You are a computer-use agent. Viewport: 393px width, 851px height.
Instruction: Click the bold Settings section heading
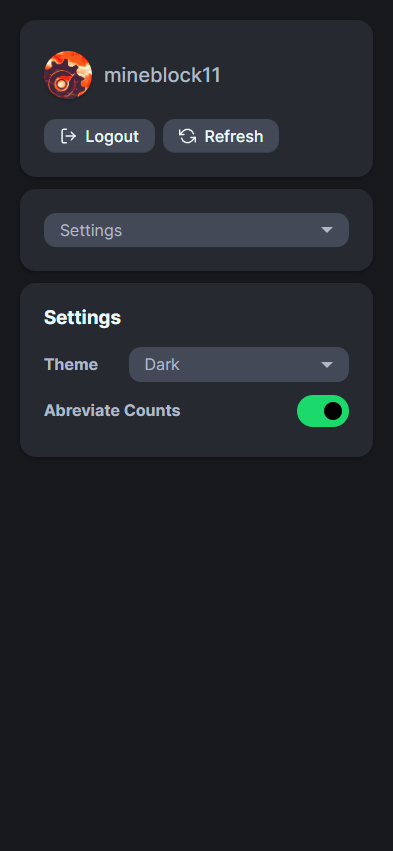click(83, 317)
